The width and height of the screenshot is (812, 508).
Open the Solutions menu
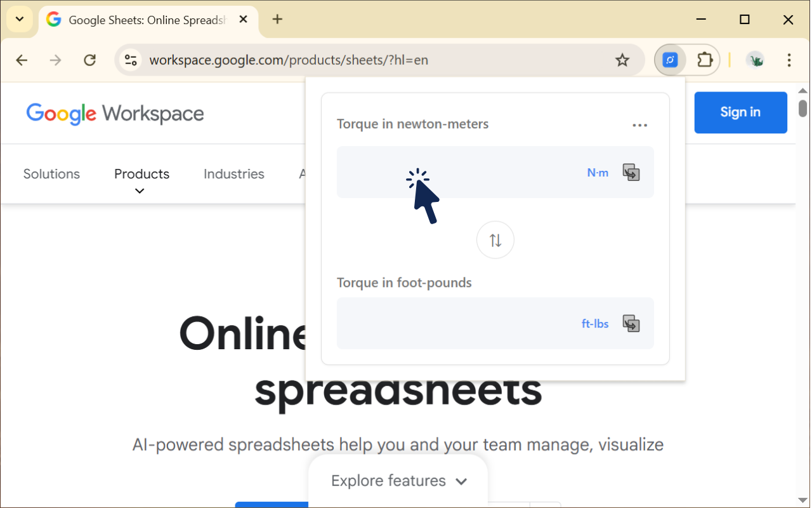pyautogui.click(x=51, y=174)
